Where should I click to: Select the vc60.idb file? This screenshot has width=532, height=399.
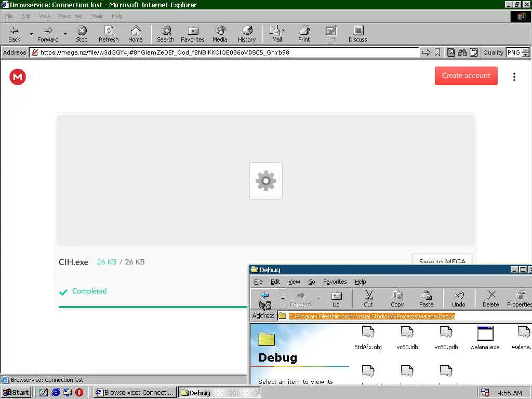coord(407,338)
